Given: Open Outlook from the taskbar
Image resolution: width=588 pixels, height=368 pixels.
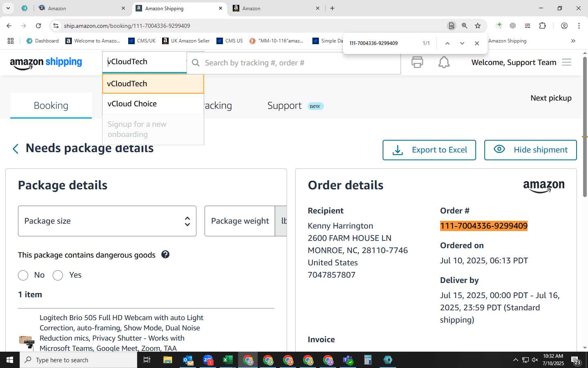Looking at the screenshot, I should [x=188, y=360].
